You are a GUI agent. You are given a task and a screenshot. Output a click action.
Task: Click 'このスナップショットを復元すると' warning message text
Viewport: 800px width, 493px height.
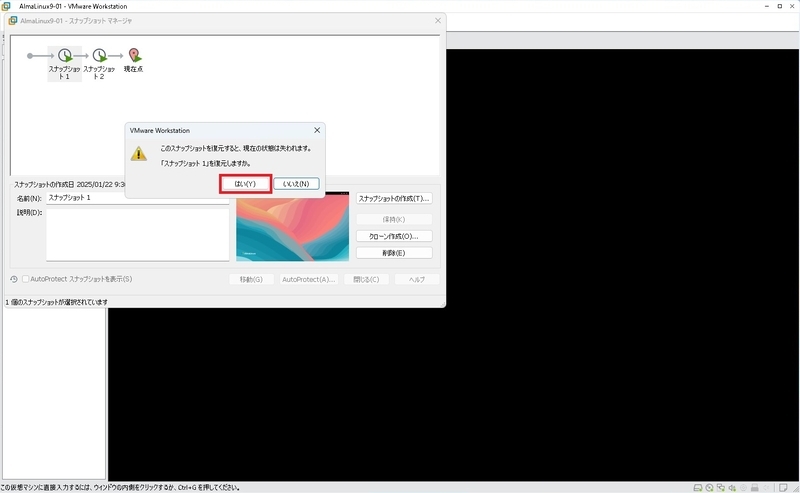236,149
